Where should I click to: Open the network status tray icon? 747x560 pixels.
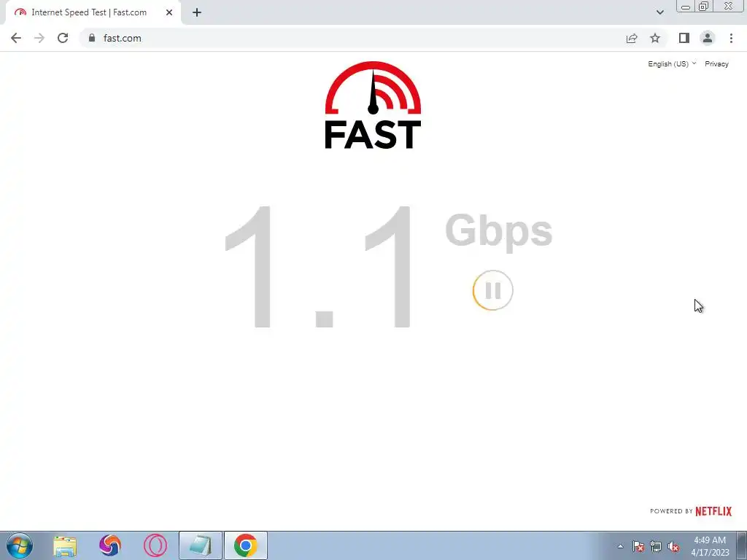(x=656, y=546)
